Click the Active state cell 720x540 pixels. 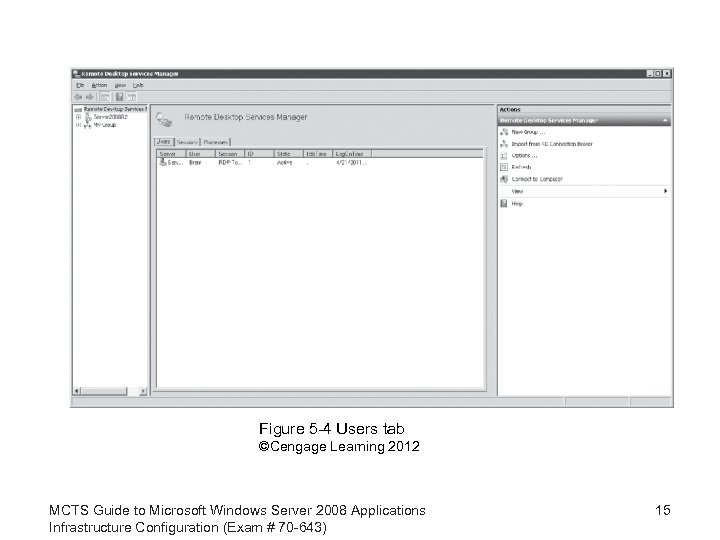pyautogui.click(x=285, y=163)
